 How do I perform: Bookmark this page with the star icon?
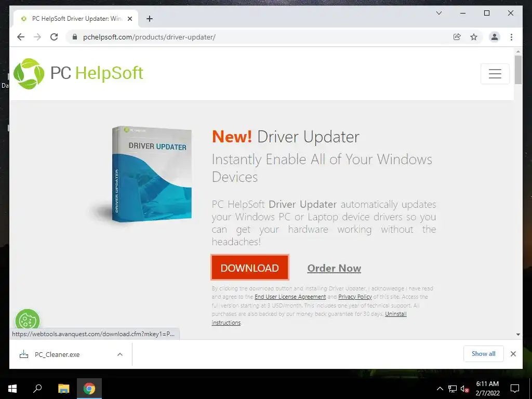point(474,37)
